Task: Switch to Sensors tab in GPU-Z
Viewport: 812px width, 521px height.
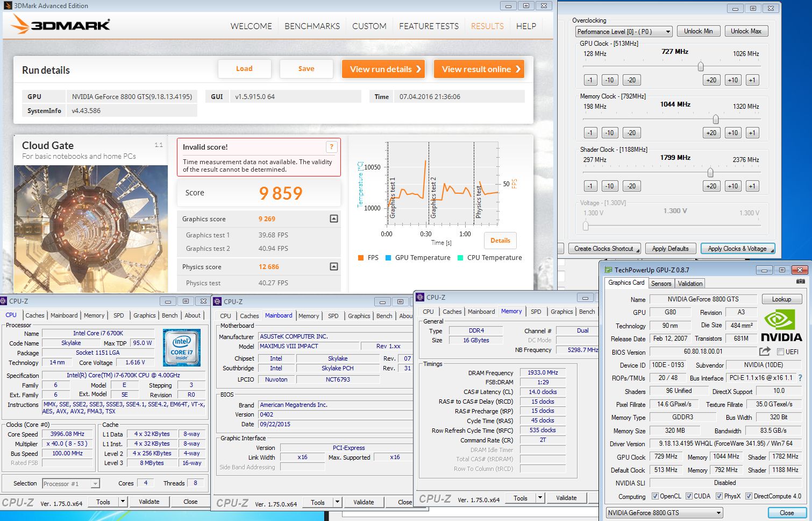Action: pos(661,284)
